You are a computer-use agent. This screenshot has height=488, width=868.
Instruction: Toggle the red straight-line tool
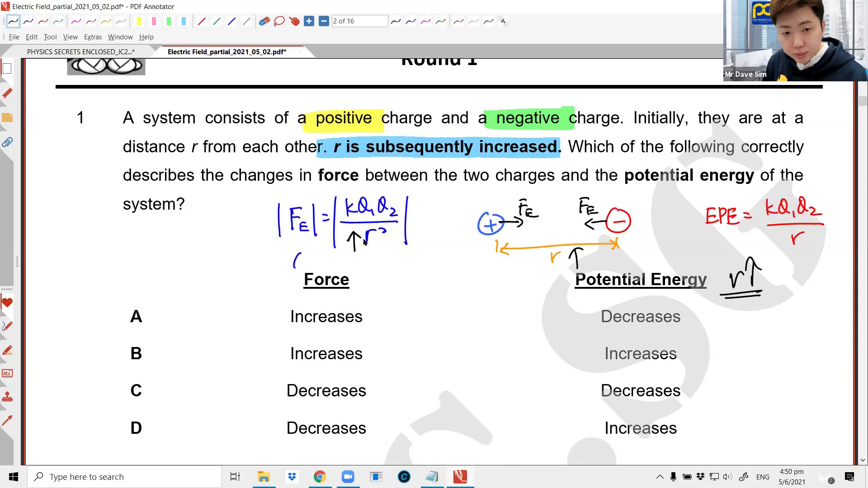pyautogui.click(x=202, y=21)
